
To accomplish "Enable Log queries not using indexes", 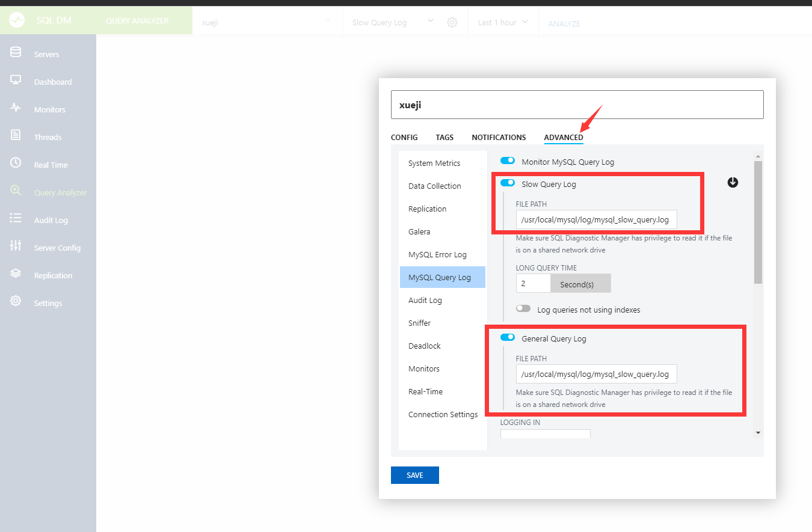I will point(523,308).
